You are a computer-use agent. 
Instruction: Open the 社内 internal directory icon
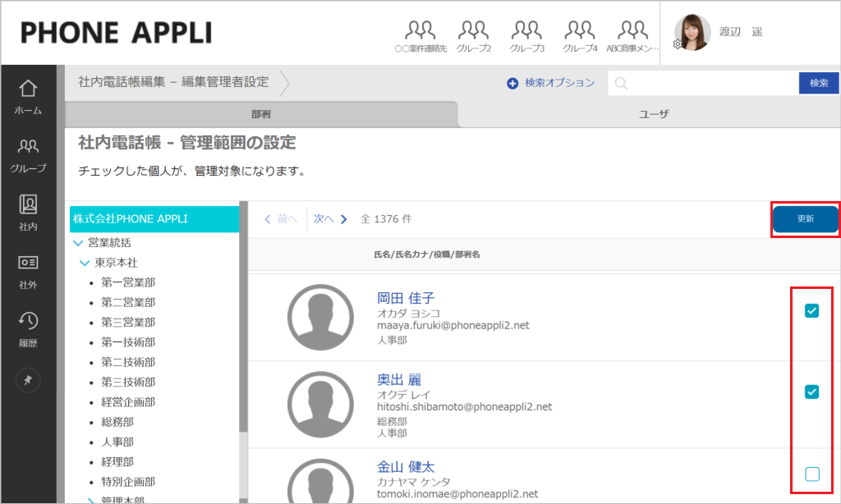28,213
